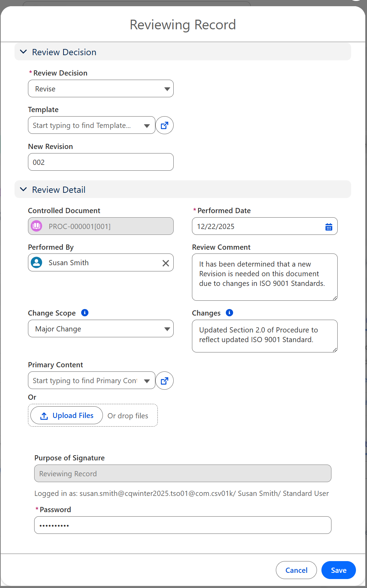Collapse the Review Detail section
Screen dimensions: 367x588
pyautogui.click(x=23, y=190)
